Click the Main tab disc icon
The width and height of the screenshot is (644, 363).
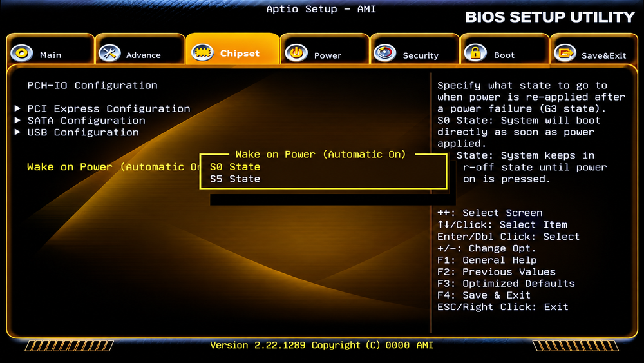click(22, 53)
